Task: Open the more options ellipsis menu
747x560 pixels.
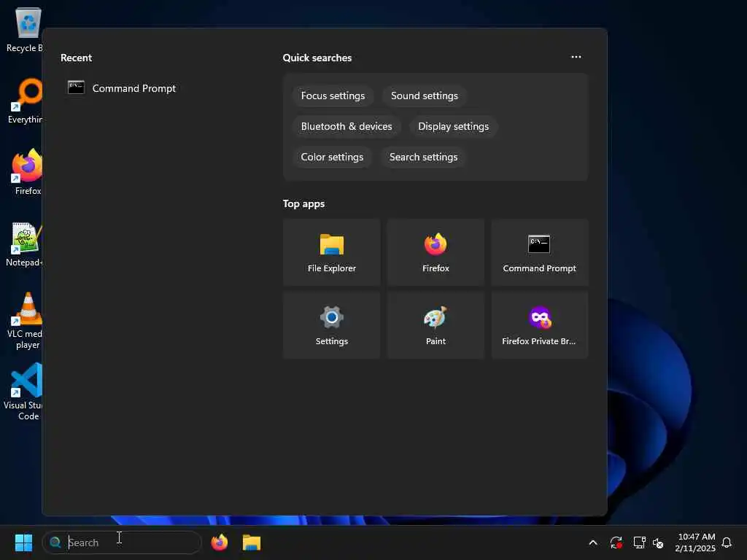Action: (x=576, y=57)
